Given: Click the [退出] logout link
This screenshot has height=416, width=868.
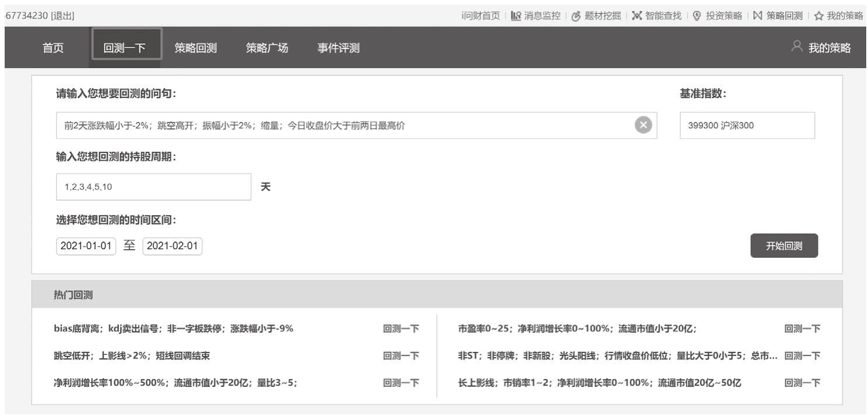Looking at the screenshot, I should [62, 16].
